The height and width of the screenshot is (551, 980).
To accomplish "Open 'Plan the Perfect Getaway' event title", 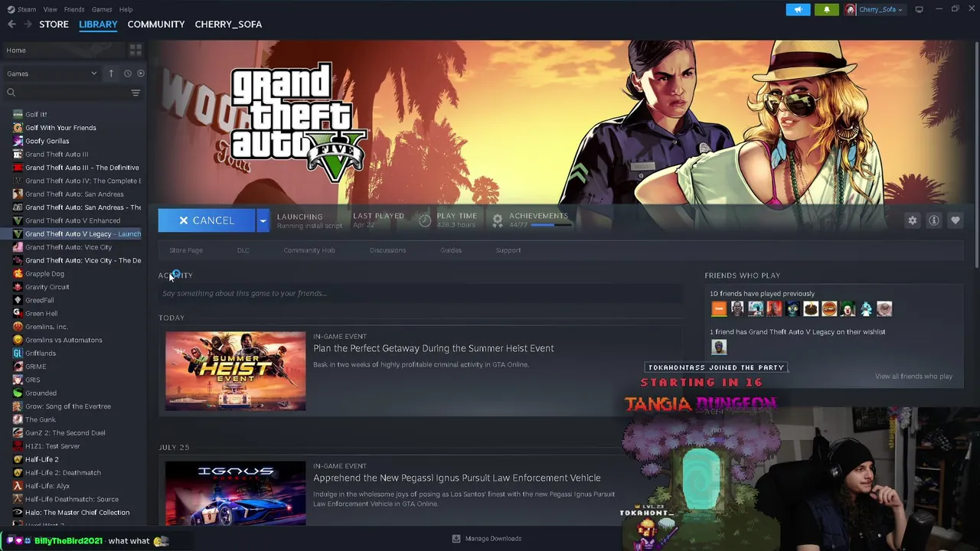I will click(433, 348).
